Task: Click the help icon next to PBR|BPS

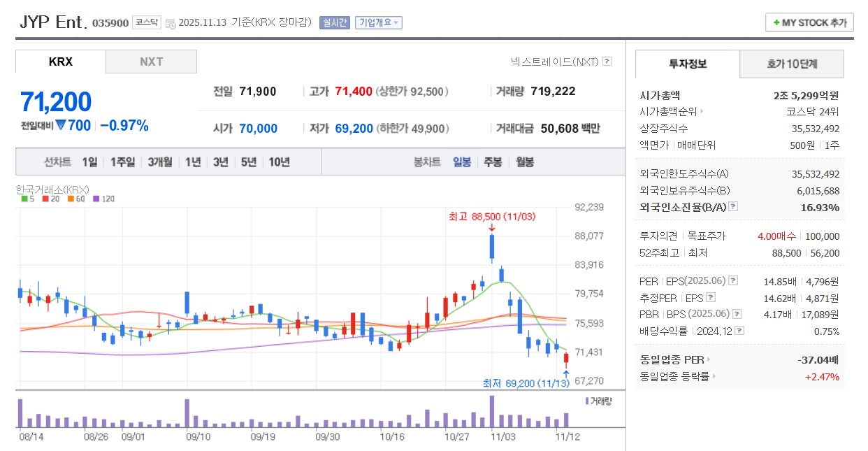Action: pyautogui.click(x=737, y=313)
